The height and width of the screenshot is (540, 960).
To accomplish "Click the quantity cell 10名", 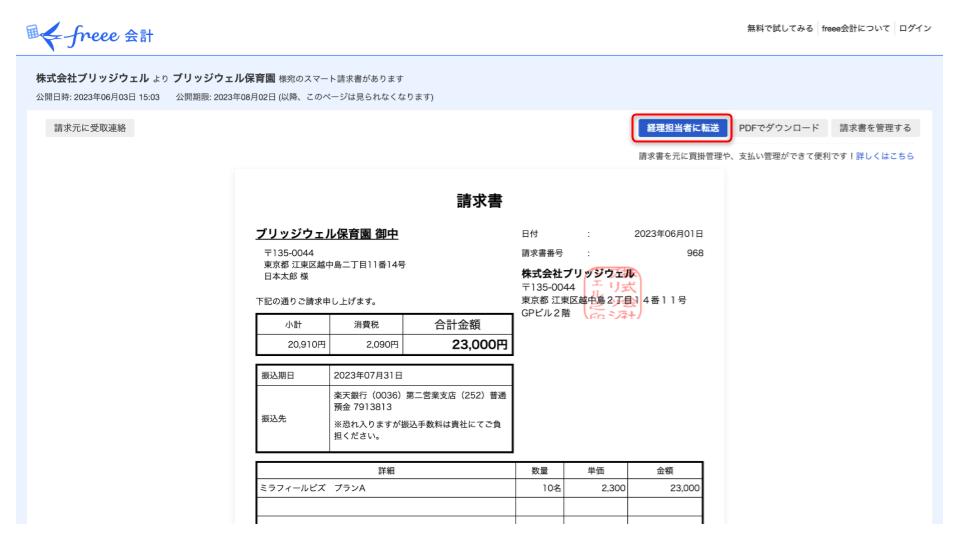I will pyautogui.click(x=539, y=488).
